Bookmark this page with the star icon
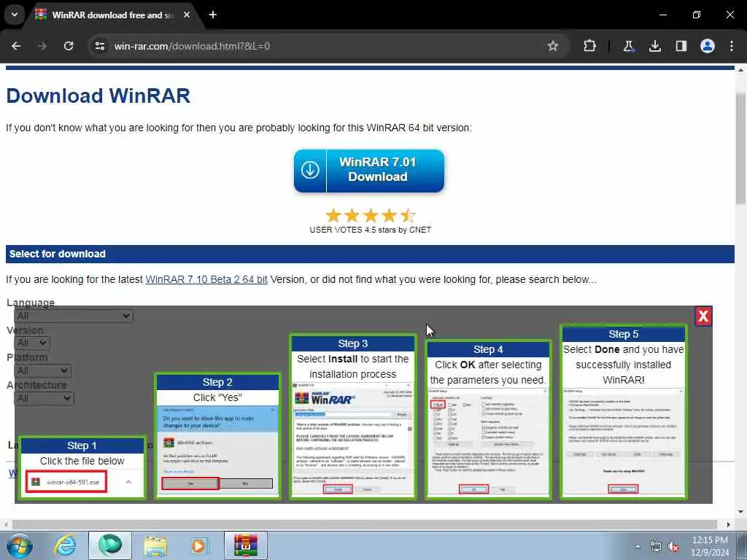This screenshot has height=560, width=747. coord(553,46)
